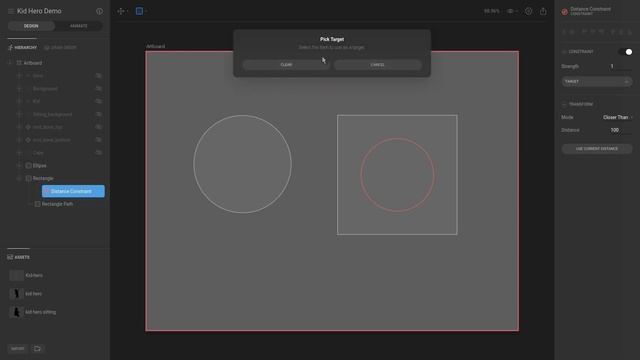Click the first alignment icon in the inspector

[564, 31]
